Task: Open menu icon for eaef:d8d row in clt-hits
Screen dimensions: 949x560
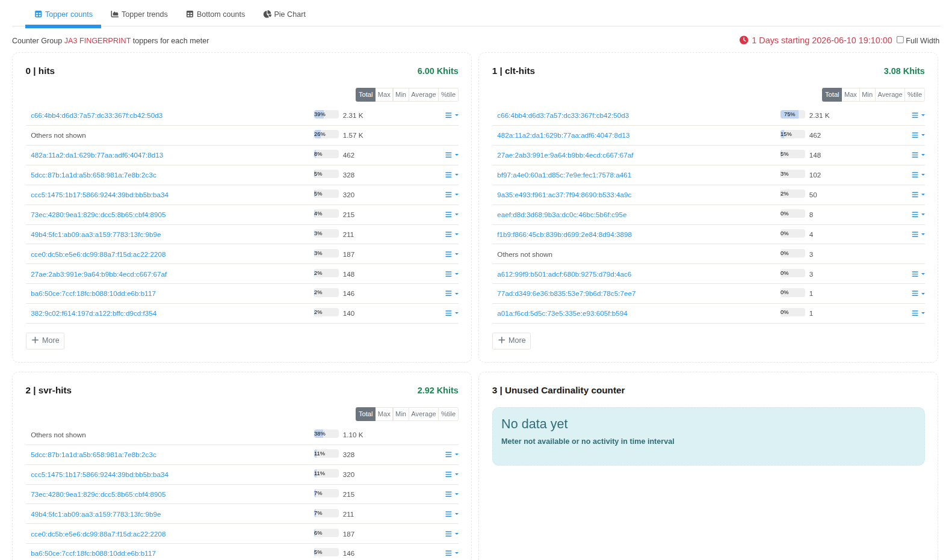Action: click(918, 215)
